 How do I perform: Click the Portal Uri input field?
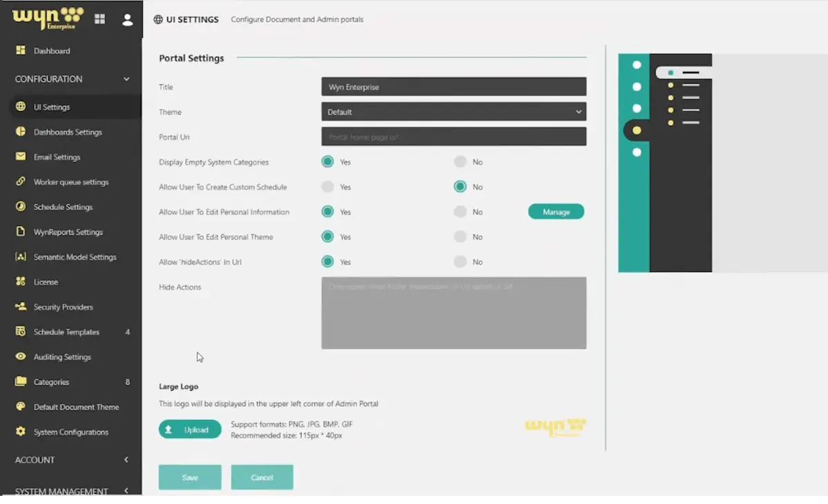[454, 137]
